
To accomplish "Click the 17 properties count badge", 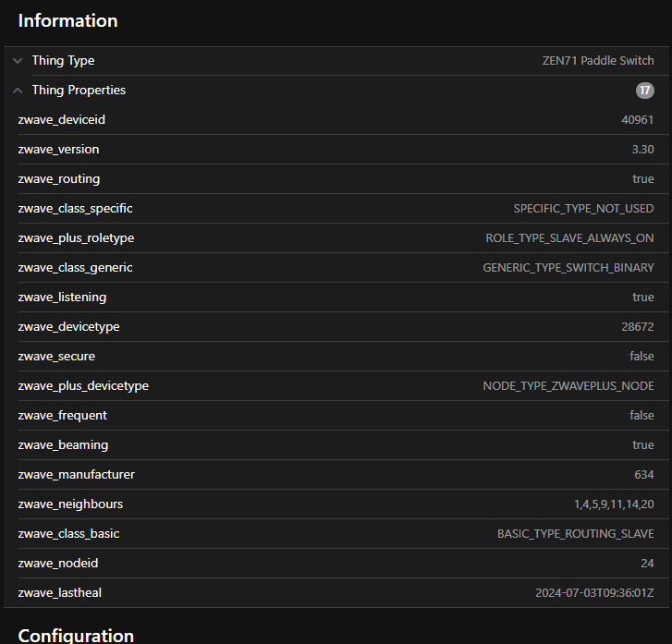I will tap(644, 91).
